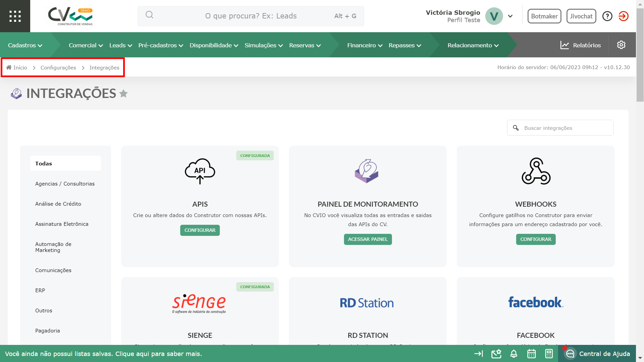The image size is (644, 362).
Task: Click the saved lists notice in footer
Action: (103, 354)
